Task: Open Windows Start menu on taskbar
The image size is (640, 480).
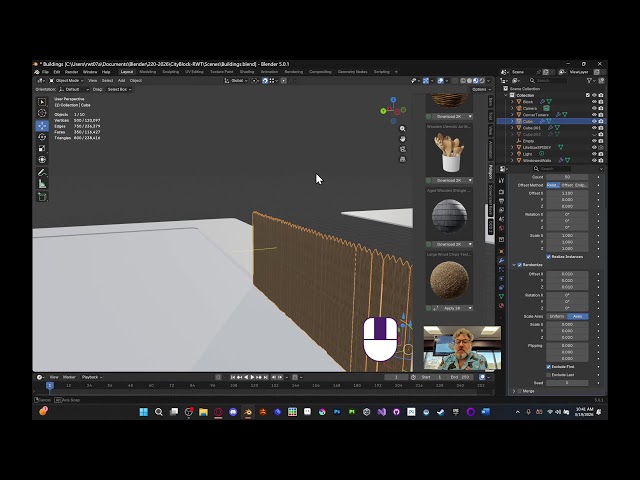Action: 144,412
